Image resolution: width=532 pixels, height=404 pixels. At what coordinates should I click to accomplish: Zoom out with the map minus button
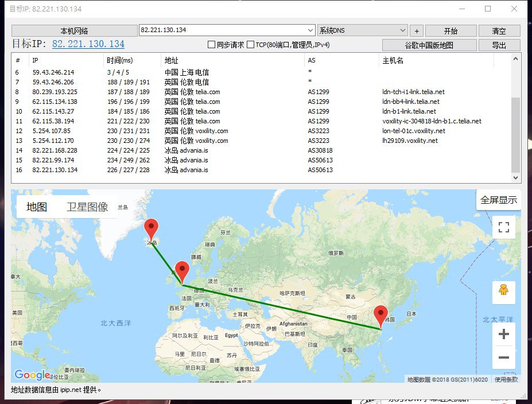pyautogui.click(x=504, y=358)
